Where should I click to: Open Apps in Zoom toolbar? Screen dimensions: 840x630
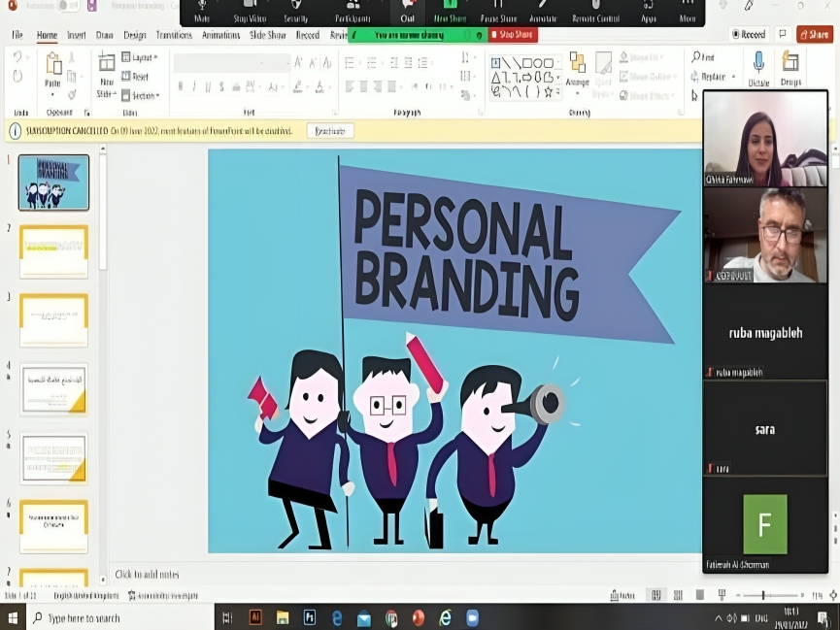tap(649, 12)
